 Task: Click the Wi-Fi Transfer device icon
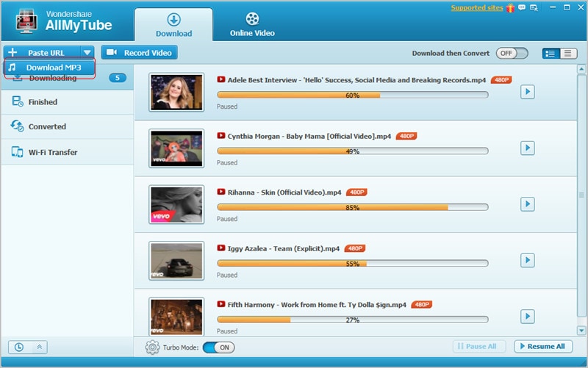coord(17,152)
